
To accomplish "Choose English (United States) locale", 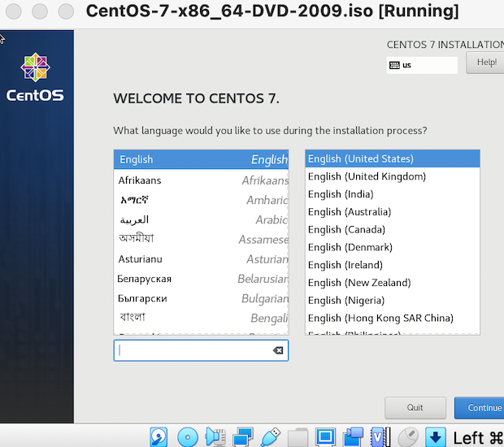I will [393, 158].
